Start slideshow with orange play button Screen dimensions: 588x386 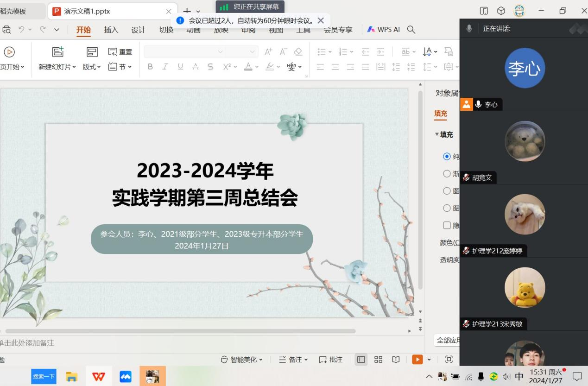click(x=417, y=360)
